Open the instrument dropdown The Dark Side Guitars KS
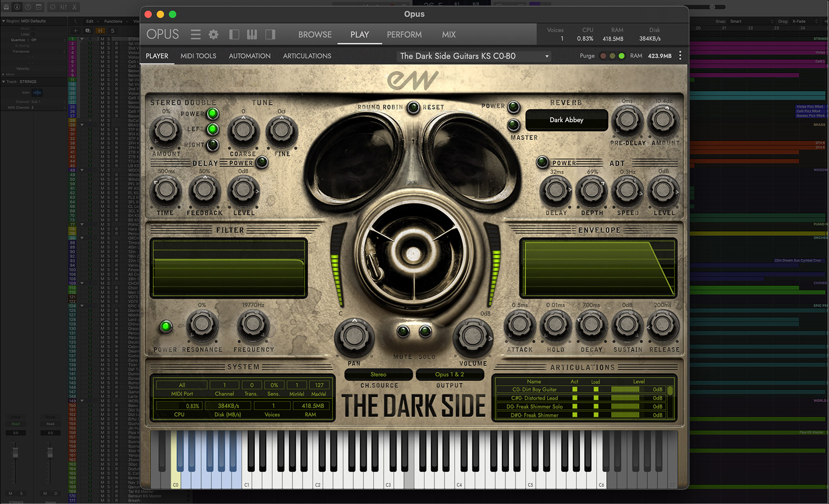829x504 pixels. pos(474,56)
